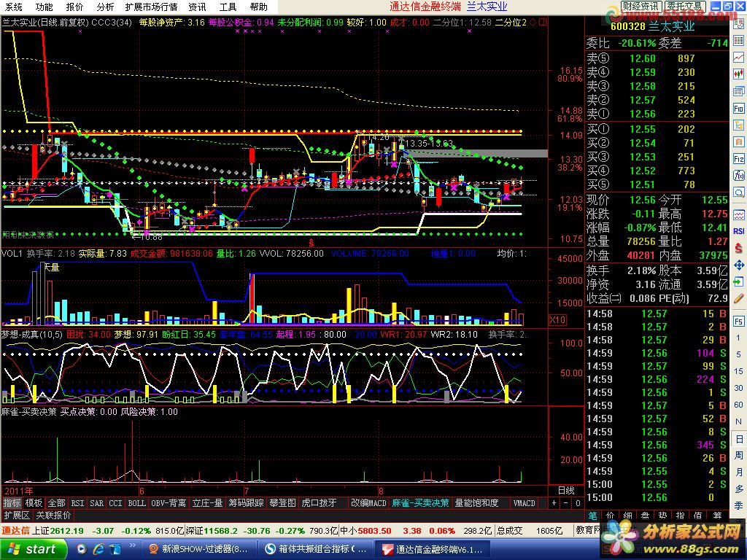The width and height of the screenshot is (747, 560).
Task: Click the plus zoom button by 日线
Action: tap(554, 503)
